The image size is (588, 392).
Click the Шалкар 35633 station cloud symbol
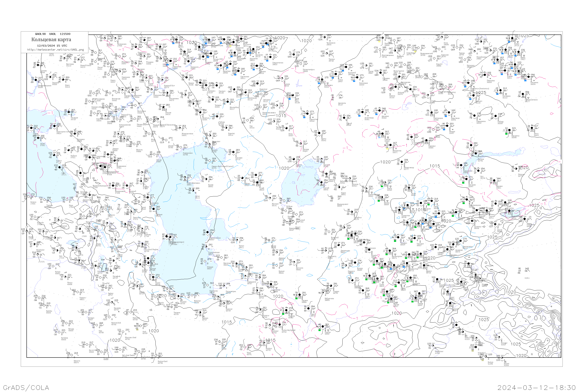click(x=301, y=144)
